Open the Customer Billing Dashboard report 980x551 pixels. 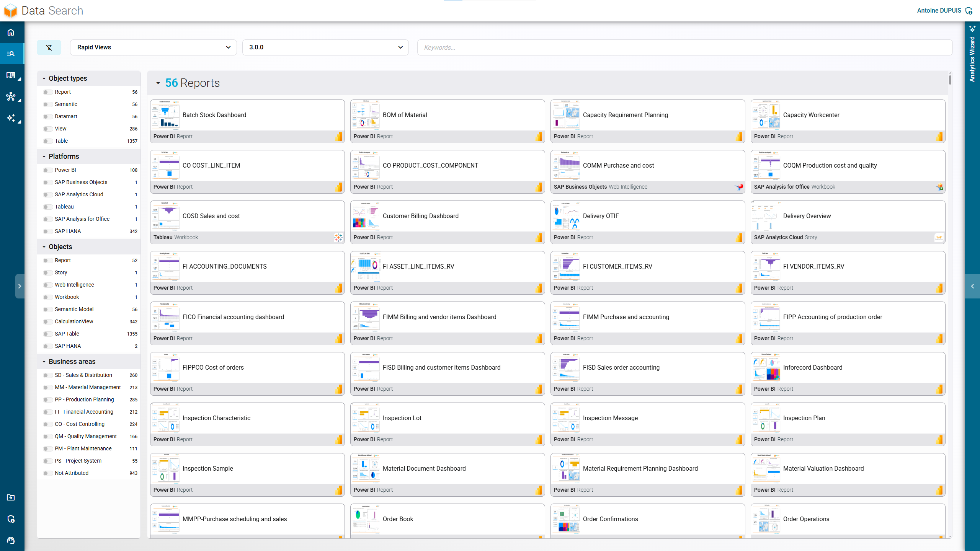pos(448,222)
